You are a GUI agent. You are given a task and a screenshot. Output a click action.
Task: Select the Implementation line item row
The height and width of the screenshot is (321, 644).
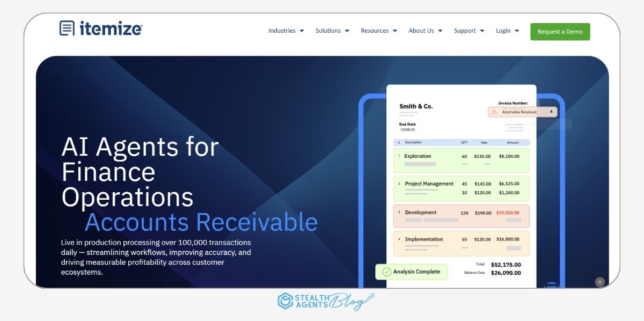pyautogui.click(x=461, y=243)
